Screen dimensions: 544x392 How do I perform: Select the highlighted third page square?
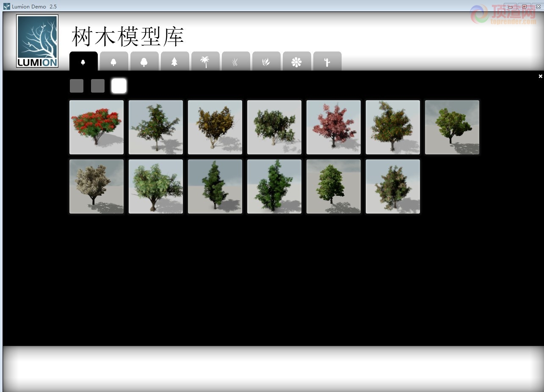click(119, 86)
